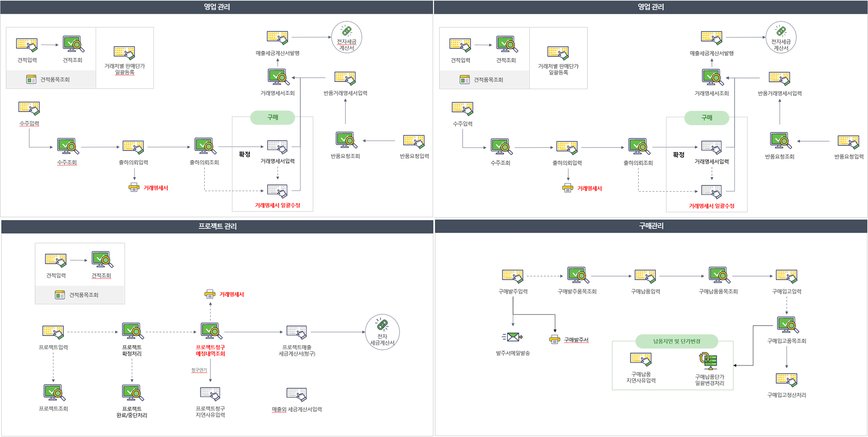Open 프로젝트 확정처리 monitor icon
The height and width of the screenshot is (437, 868).
coord(132,331)
